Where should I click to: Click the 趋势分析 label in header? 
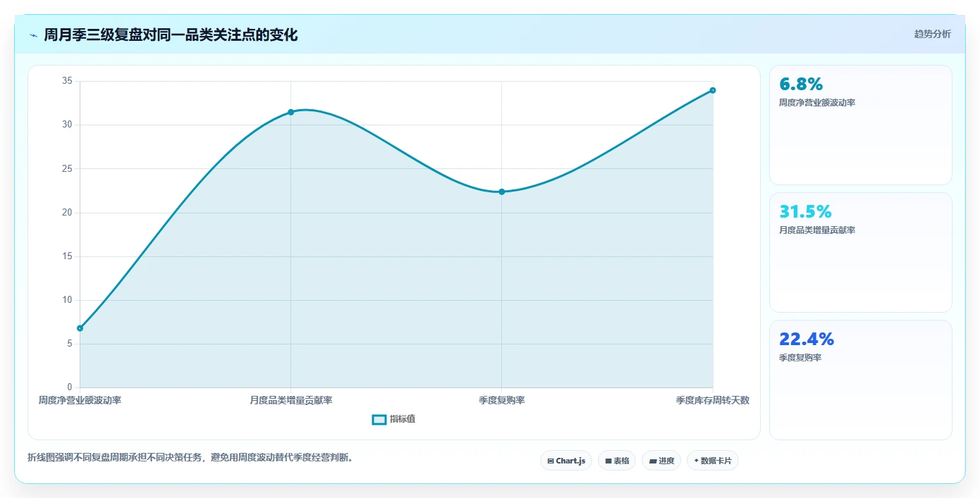(x=932, y=34)
